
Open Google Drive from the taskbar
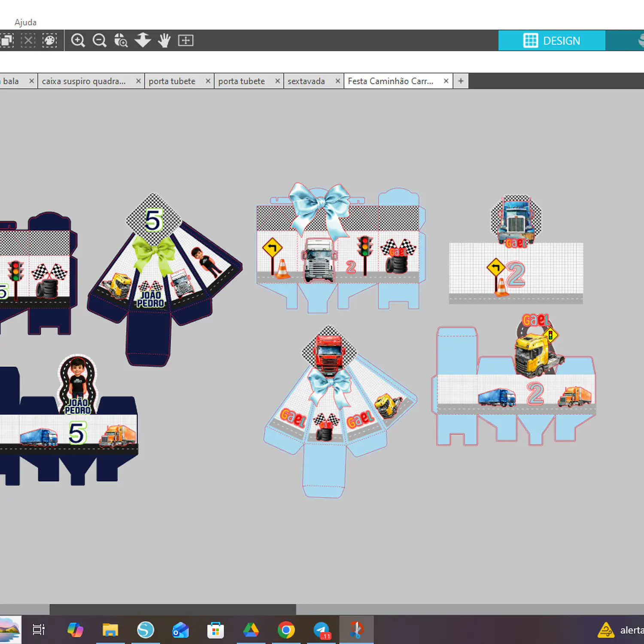tap(251, 630)
